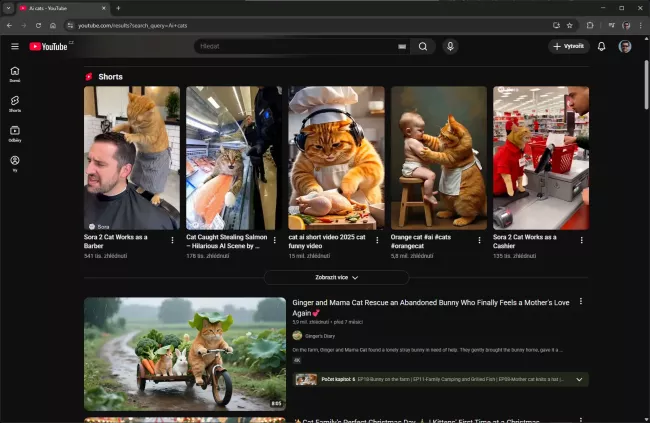This screenshot has width=650, height=423.
Task: Click the Vytvořit create button
Action: (569, 46)
